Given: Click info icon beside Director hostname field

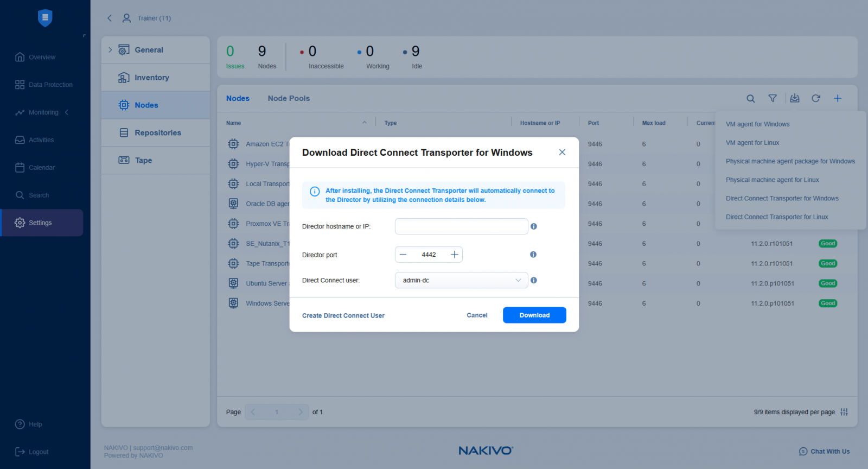Looking at the screenshot, I should (x=534, y=226).
